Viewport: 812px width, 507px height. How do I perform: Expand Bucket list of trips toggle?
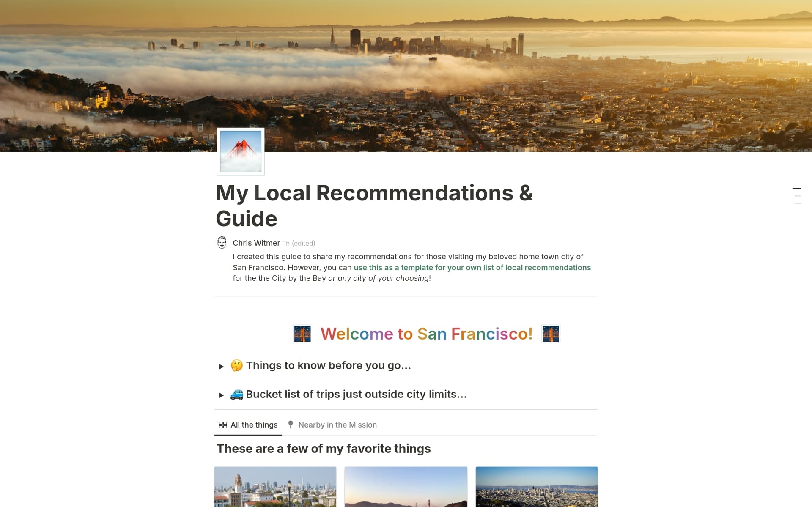(x=221, y=395)
